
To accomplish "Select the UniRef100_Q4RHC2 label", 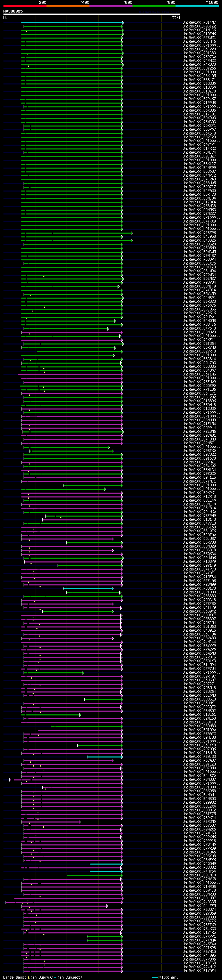I will pyautogui.click(x=199, y=60).
